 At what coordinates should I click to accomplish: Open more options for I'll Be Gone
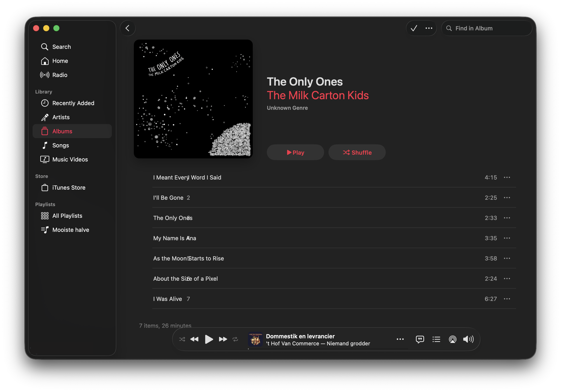507,198
